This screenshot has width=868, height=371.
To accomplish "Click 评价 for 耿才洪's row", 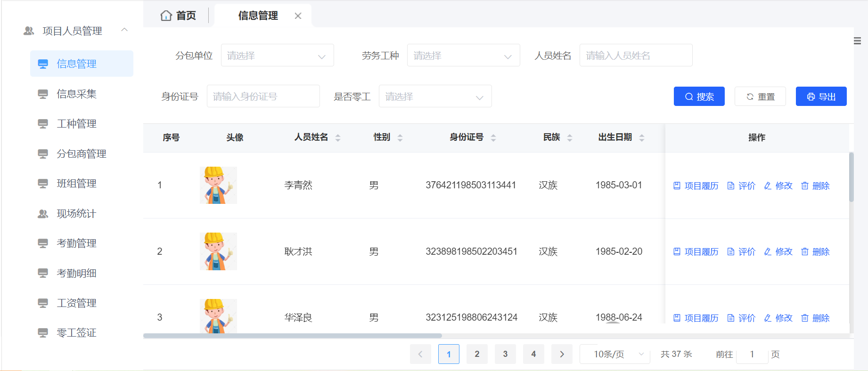I will [741, 252].
